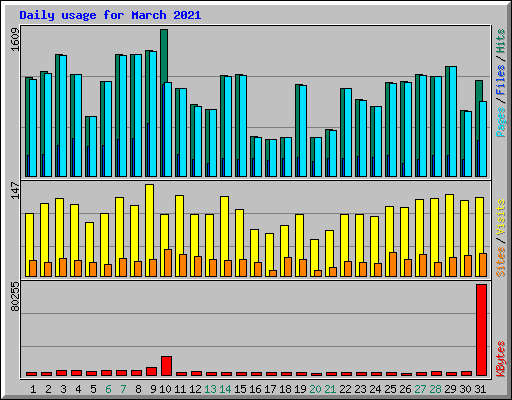The width and height of the screenshot is (512, 400).
Task: Click the Visits legend label
Action: (x=501, y=218)
